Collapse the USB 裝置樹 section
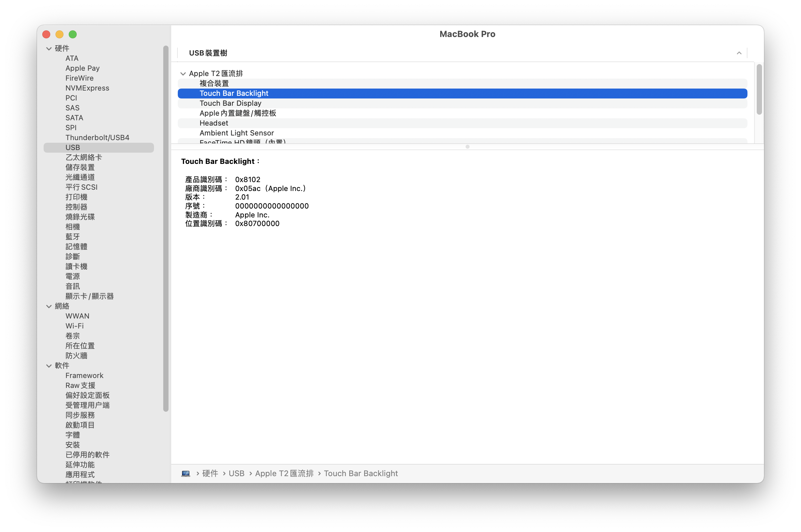801x532 pixels. (x=739, y=53)
